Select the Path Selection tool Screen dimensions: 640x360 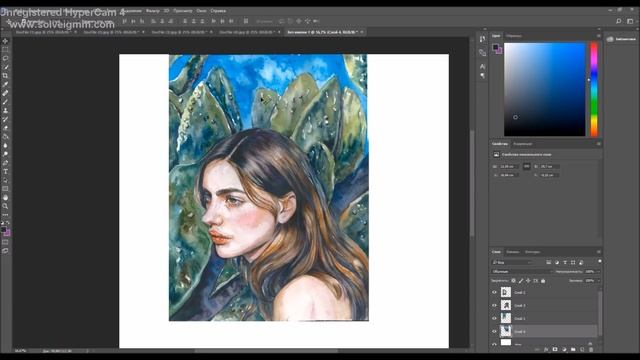click(x=5, y=180)
